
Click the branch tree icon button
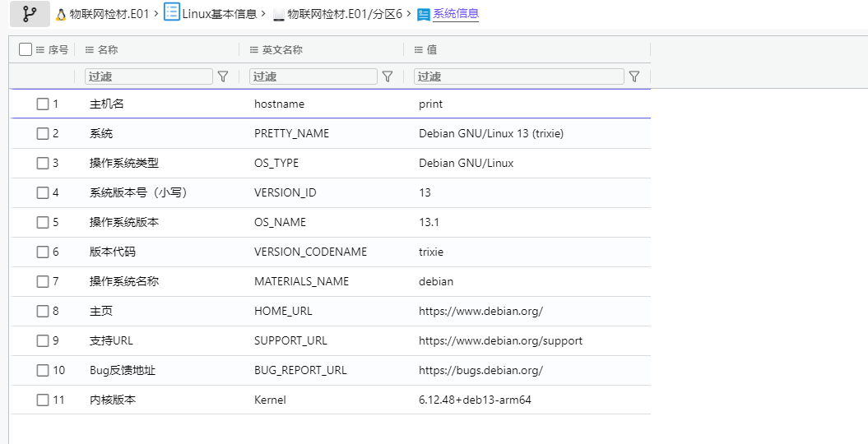pos(30,14)
